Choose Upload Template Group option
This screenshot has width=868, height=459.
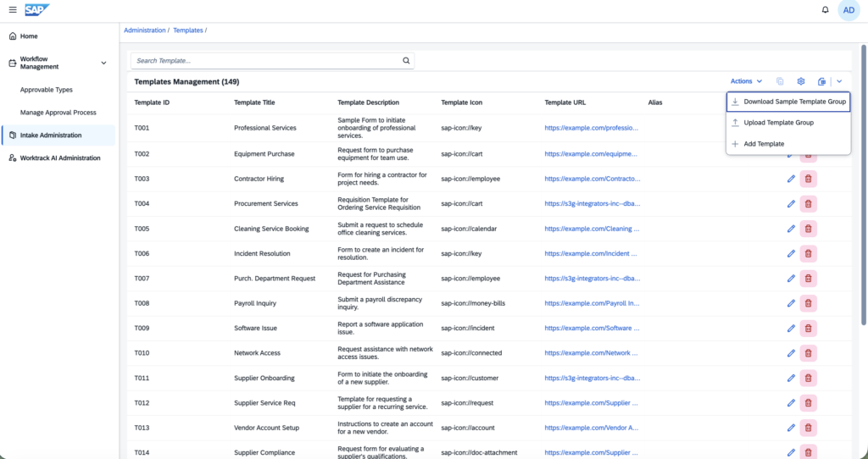(788, 123)
